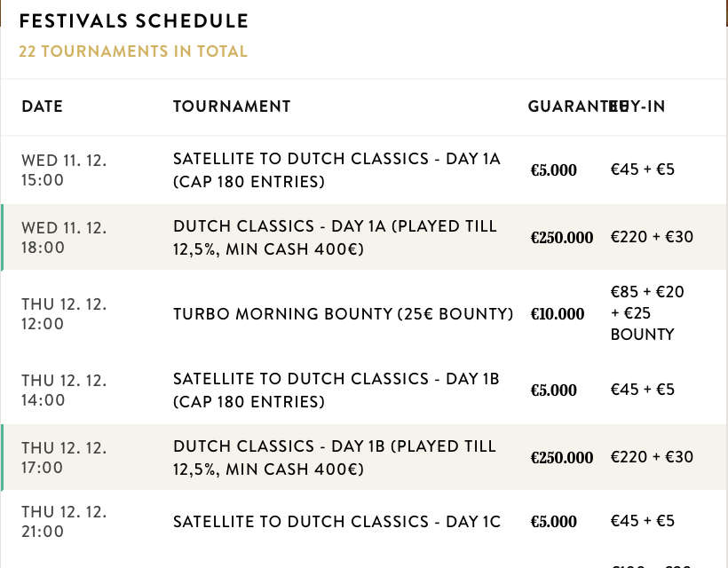Click the Festivals Schedule heading

[x=134, y=21]
